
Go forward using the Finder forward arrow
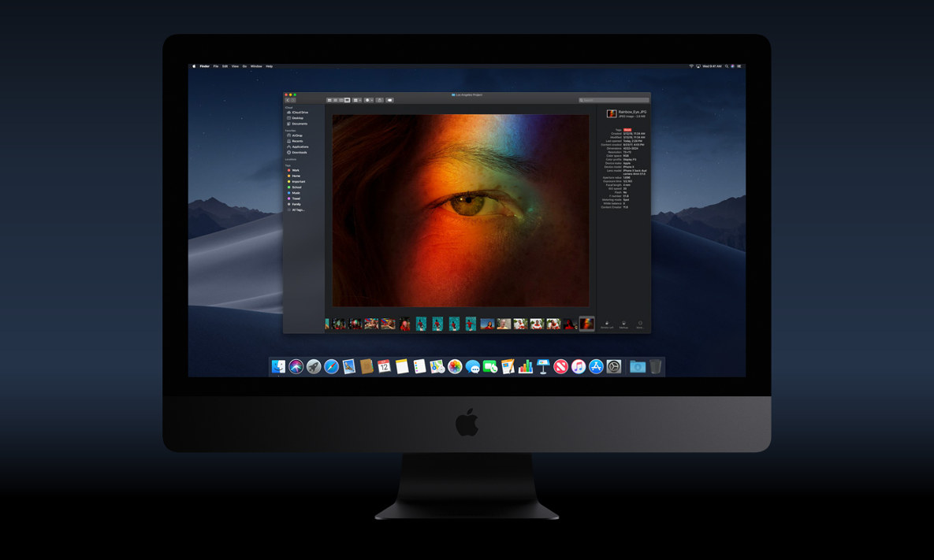click(x=293, y=100)
